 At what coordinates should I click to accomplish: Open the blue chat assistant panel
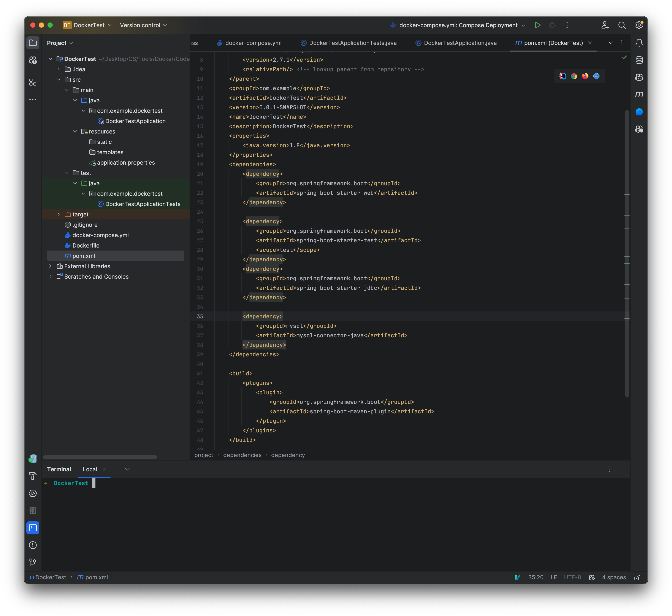click(639, 112)
